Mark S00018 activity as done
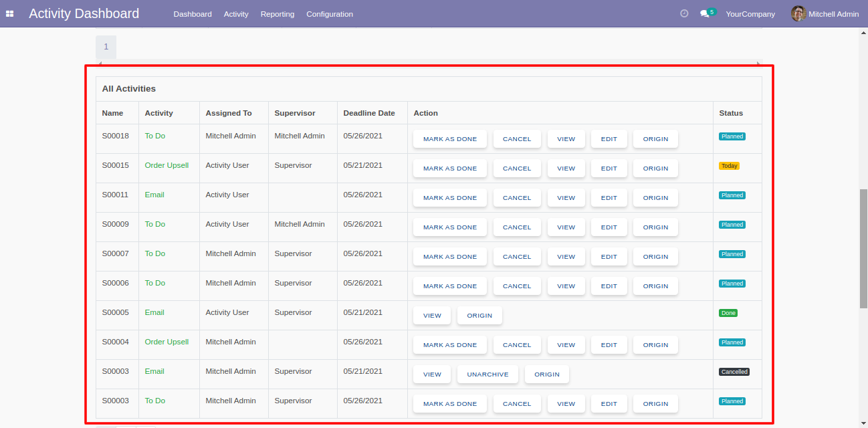The height and width of the screenshot is (428, 868). point(450,139)
